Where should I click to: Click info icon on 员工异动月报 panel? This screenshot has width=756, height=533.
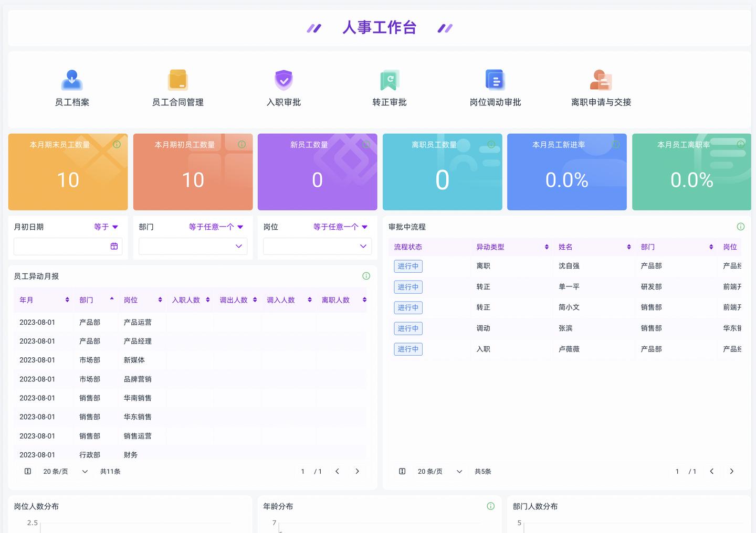[x=366, y=276]
